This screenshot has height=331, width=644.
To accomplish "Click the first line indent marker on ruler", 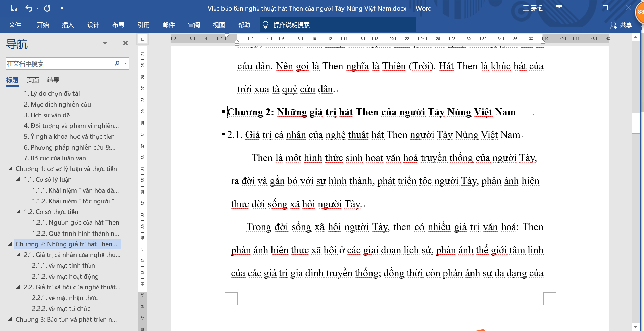I will click(x=227, y=35).
